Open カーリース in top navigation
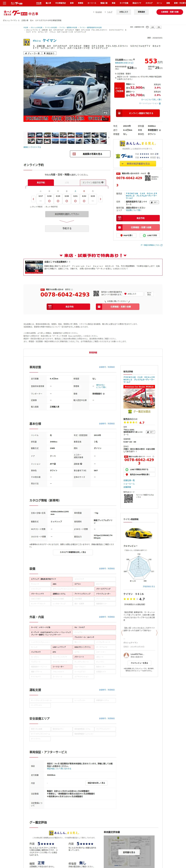 [92, 3]
